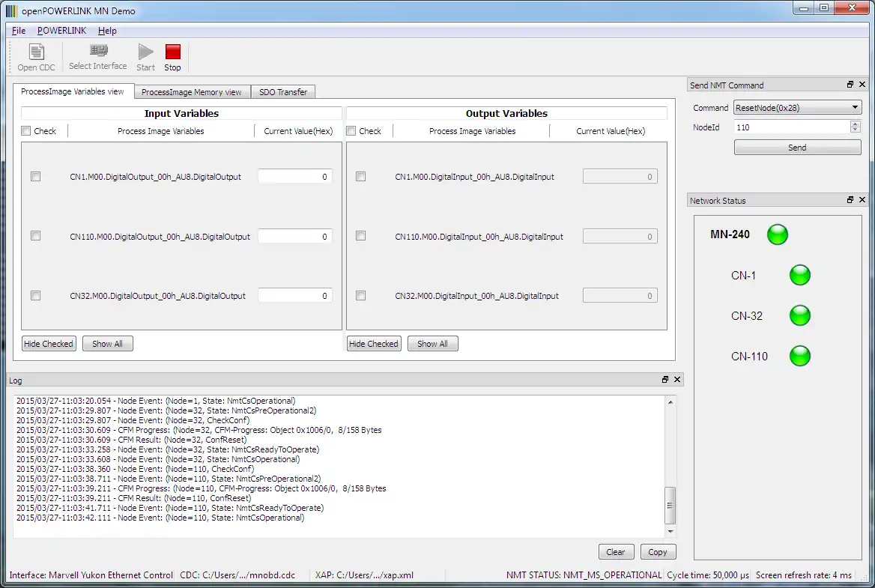Open the File menu
The height and width of the screenshot is (588, 875).
tap(19, 31)
